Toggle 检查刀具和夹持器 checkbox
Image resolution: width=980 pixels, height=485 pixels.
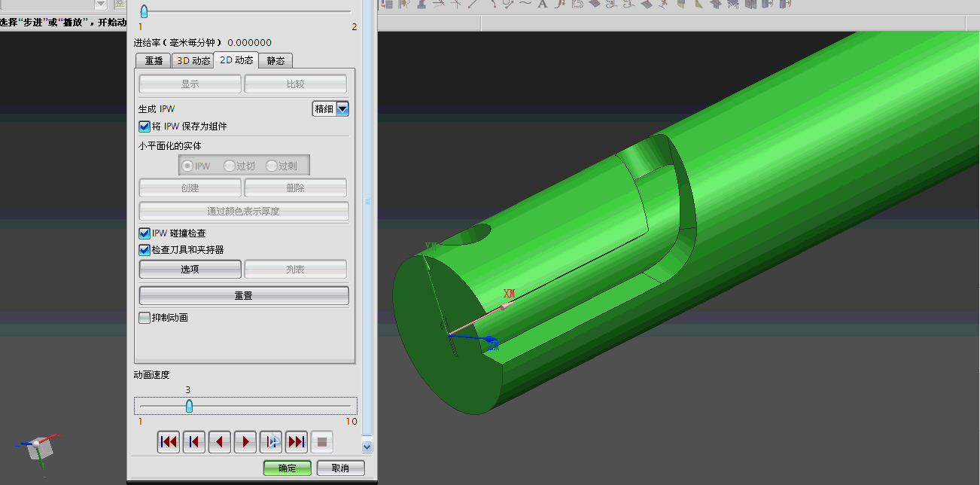(145, 250)
